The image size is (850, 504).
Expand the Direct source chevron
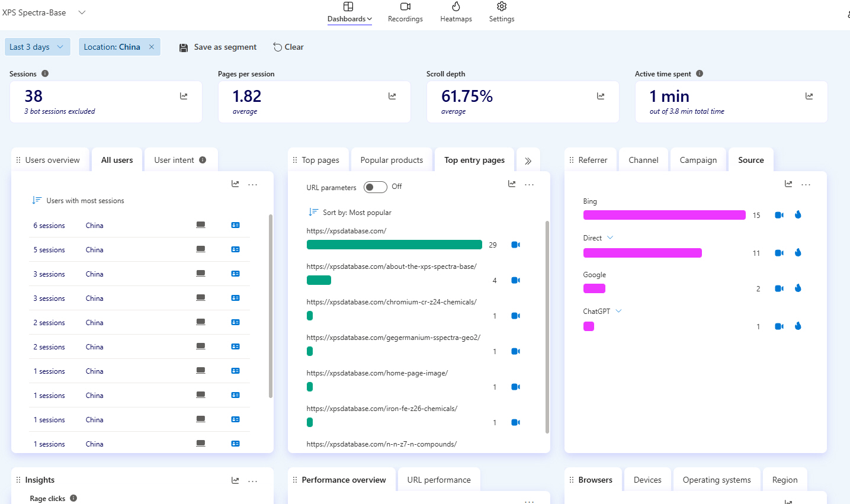[610, 237]
